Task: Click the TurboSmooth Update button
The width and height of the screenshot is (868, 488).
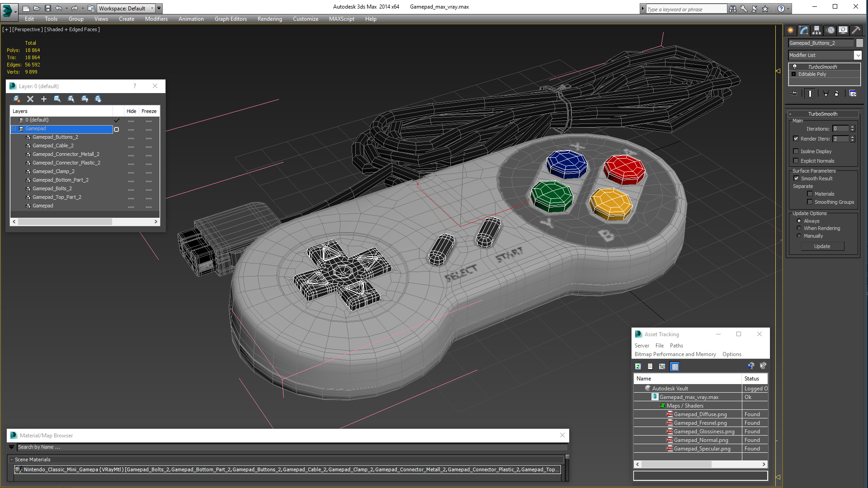Action: [x=822, y=246]
